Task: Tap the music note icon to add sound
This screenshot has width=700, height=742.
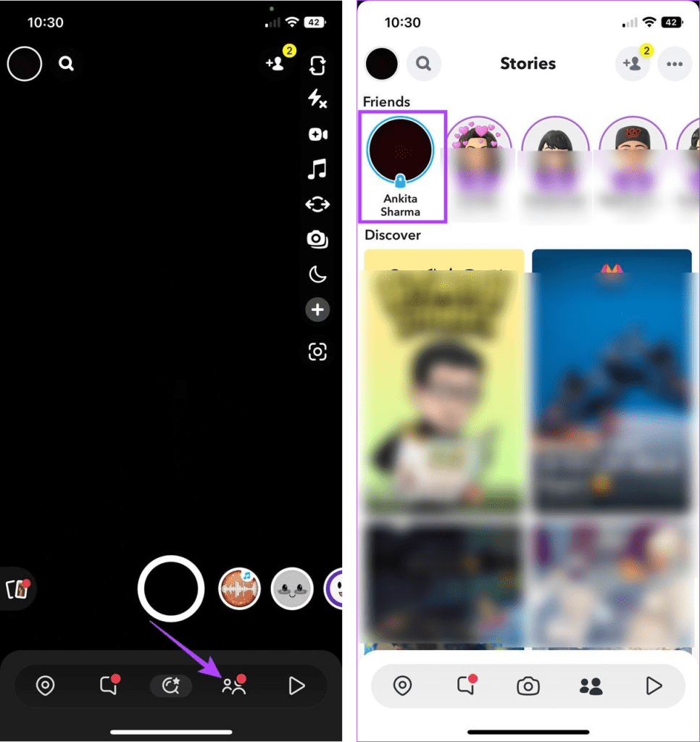Action: [317, 170]
